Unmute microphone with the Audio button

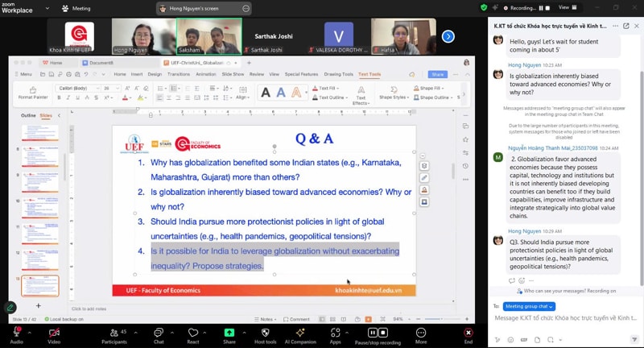(x=16, y=333)
